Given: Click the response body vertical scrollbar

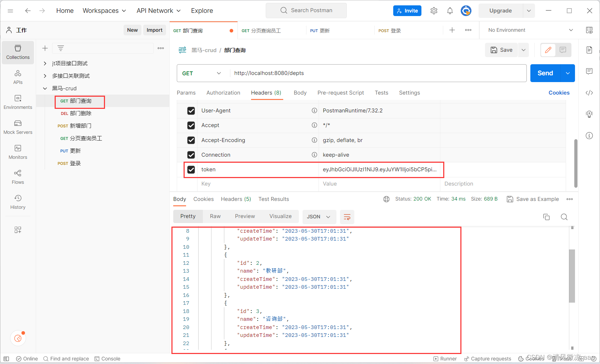Looking at the screenshot, I should tap(572, 275).
